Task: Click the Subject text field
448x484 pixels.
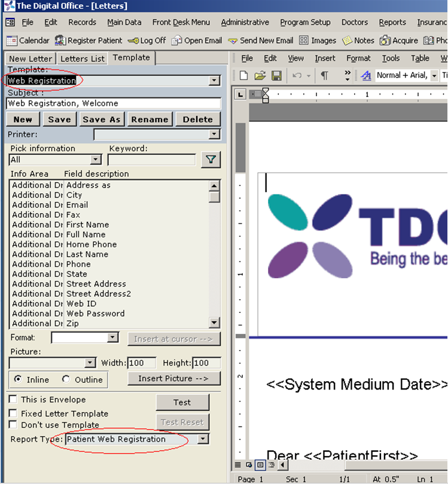Action: tap(114, 104)
